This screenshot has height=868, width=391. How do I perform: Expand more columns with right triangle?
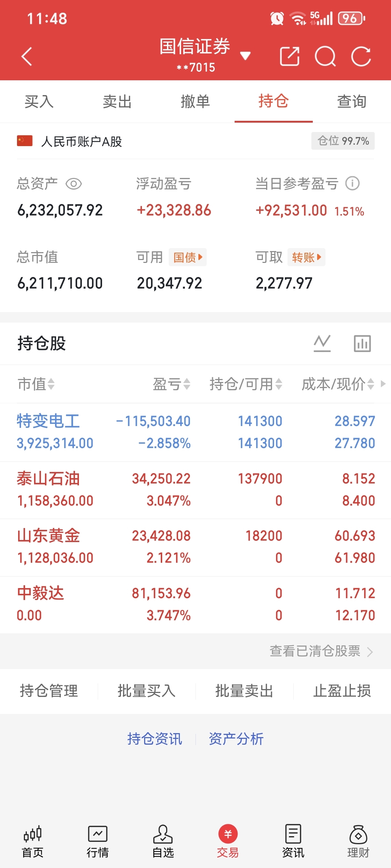coord(383,383)
